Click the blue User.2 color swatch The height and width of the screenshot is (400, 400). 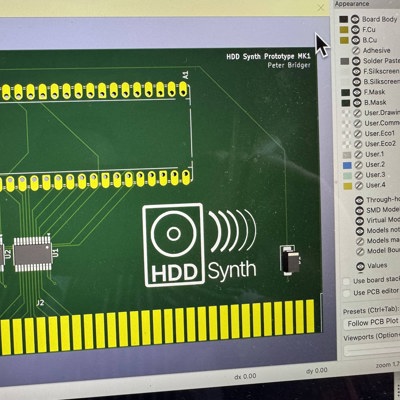click(x=347, y=165)
